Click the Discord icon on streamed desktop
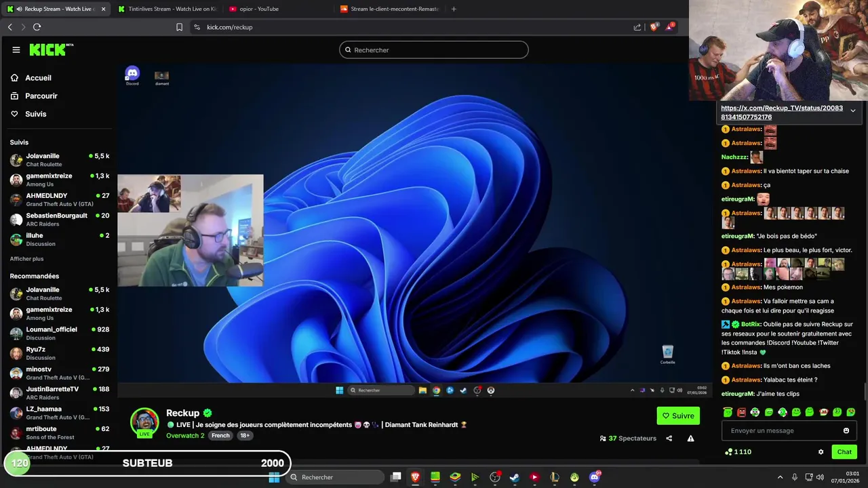Screen dimensions: 868x488 [x=132, y=75]
